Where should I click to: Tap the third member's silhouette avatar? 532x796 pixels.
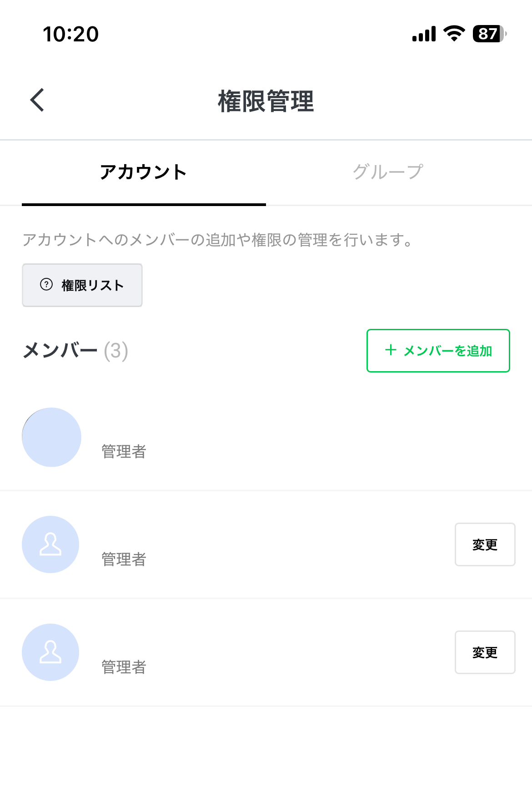click(50, 652)
